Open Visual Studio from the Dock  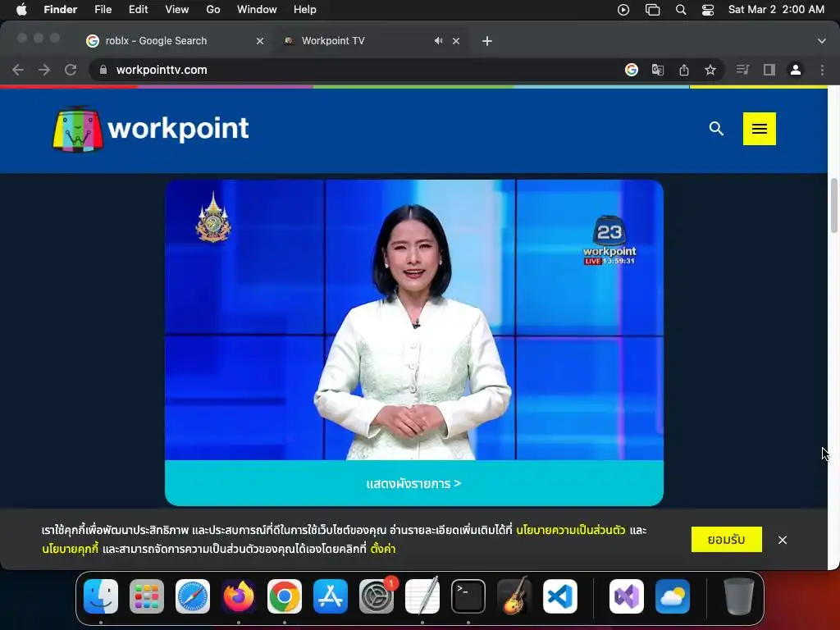[626, 596]
